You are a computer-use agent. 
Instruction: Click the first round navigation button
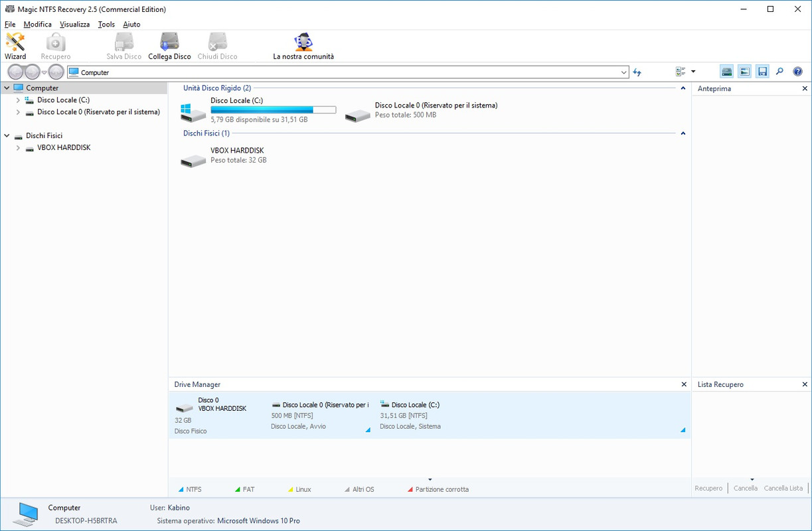click(15, 72)
